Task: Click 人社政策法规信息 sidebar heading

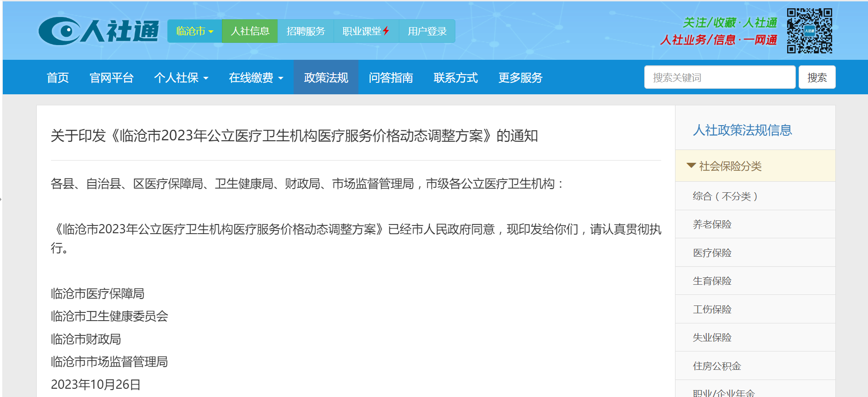Action: [x=742, y=130]
